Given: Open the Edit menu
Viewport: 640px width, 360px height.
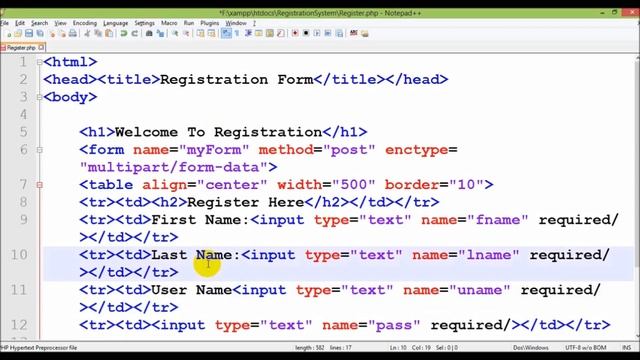Looking at the screenshot, I should [20, 23].
